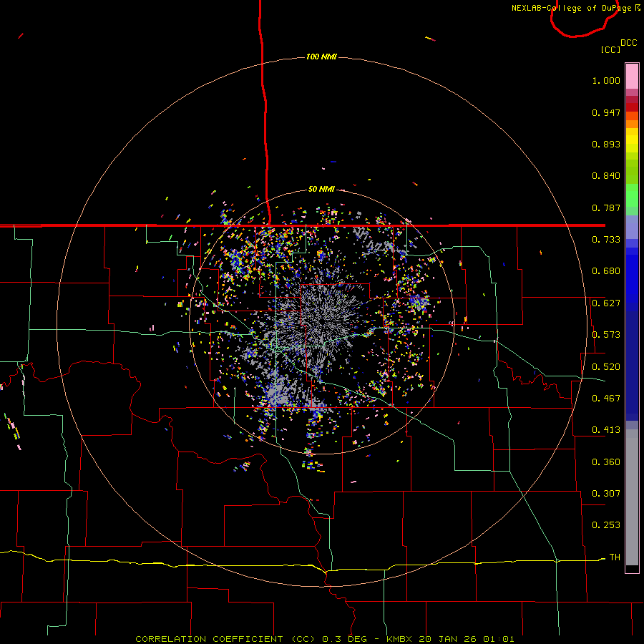Select the 0.413 legend value
Viewport: 644px width, 644px height.
(606, 430)
